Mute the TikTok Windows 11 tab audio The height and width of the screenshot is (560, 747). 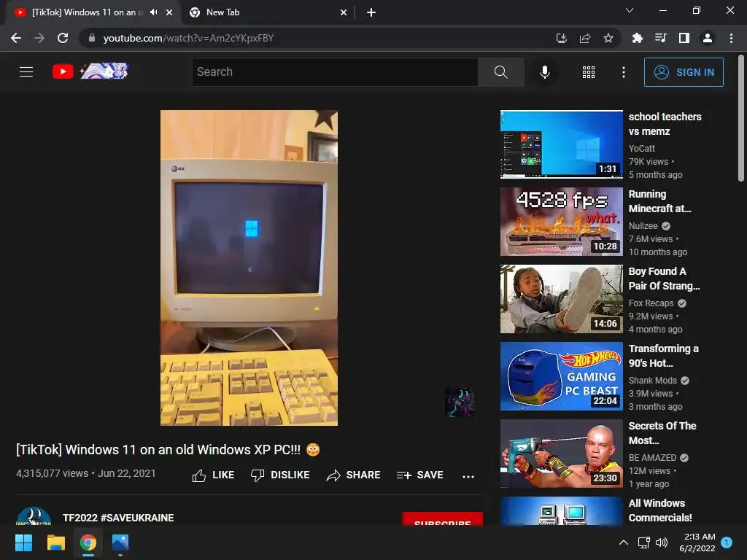153,12
